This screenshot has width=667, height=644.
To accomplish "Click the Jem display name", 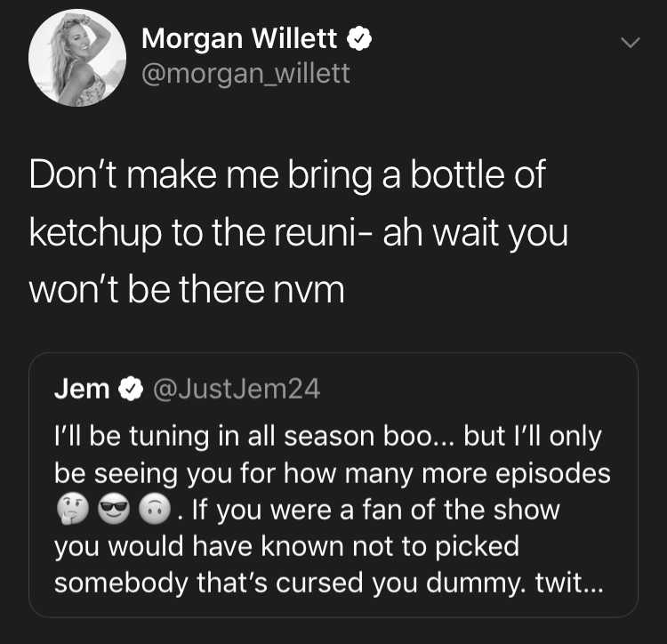I will [x=82, y=389].
